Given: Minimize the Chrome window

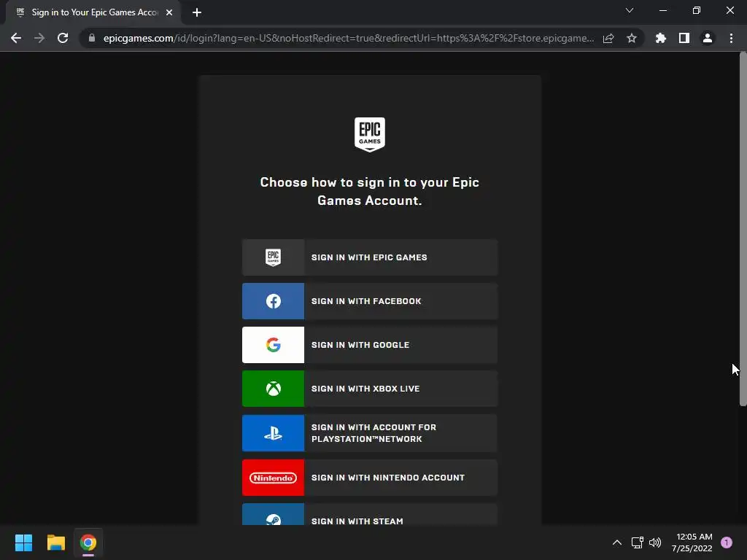Looking at the screenshot, I should (662, 10).
